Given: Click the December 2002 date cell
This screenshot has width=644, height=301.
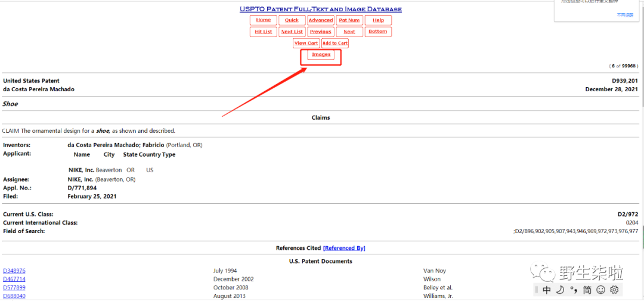Looking at the screenshot, I should [x=234, y=279].
